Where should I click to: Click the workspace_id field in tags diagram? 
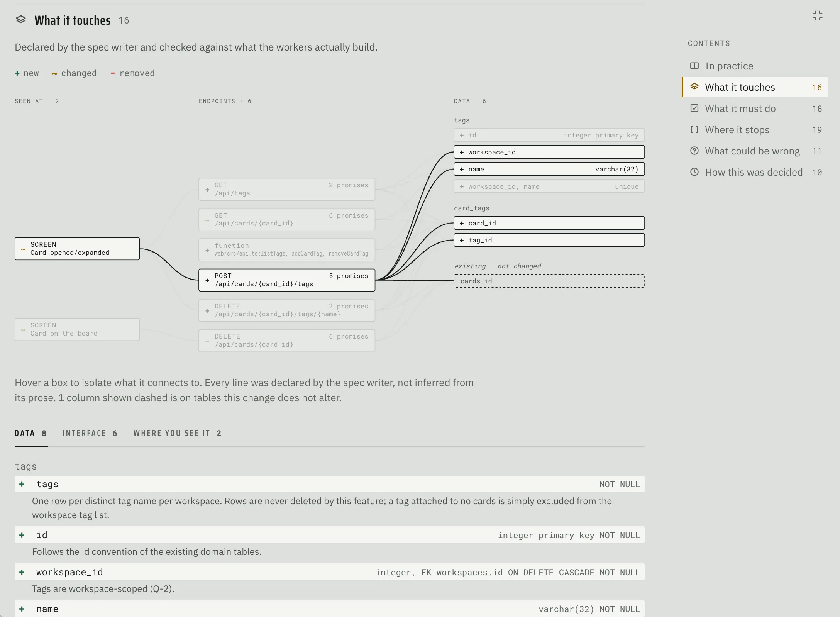click(549, 152)
